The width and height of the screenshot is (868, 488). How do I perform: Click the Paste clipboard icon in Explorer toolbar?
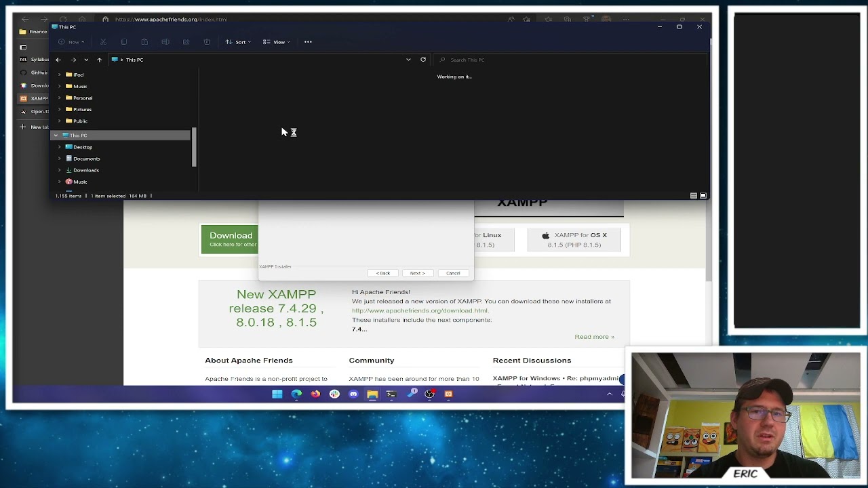pos(144,42)
